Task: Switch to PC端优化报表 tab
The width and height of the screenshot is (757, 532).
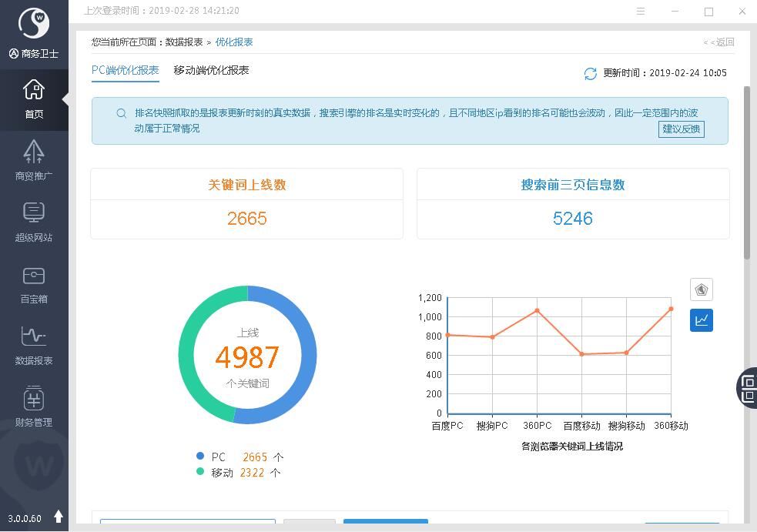Action: pyautogui.click(x=125, y=70)
